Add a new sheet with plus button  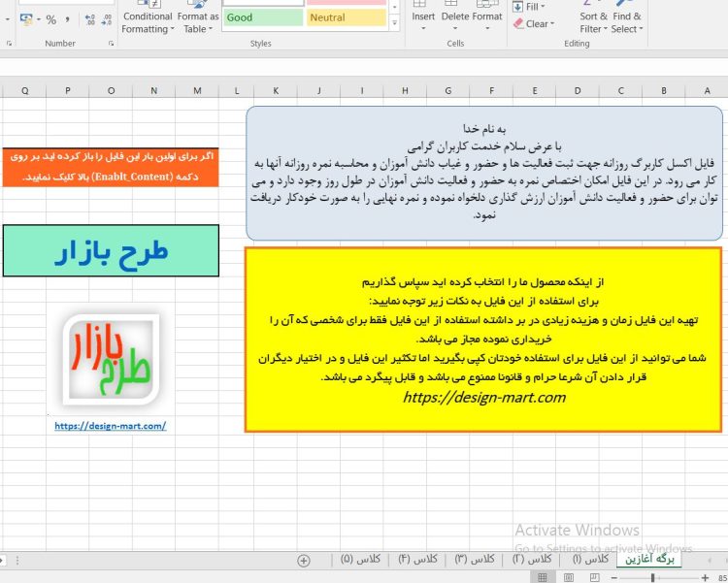pyautogui.click(x=304, y=561)
